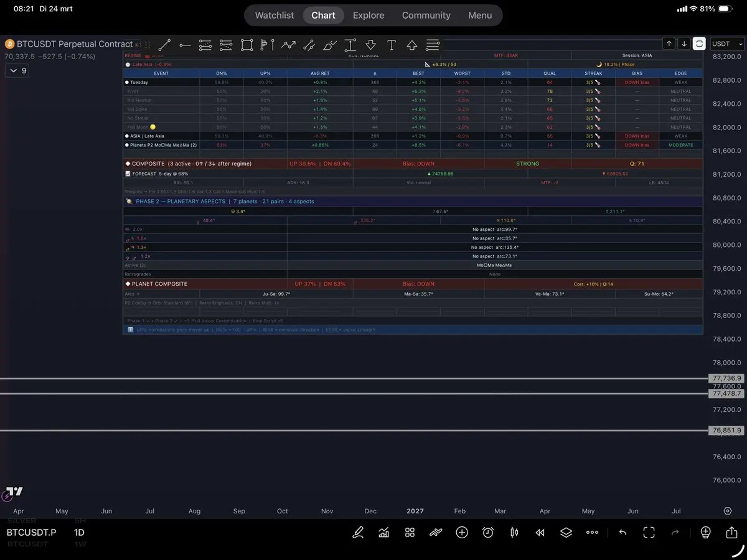The height and width of the screenshot is (560, 747).
Task: Open the 1D timeframe picker
Action: [x=79, y=533]
